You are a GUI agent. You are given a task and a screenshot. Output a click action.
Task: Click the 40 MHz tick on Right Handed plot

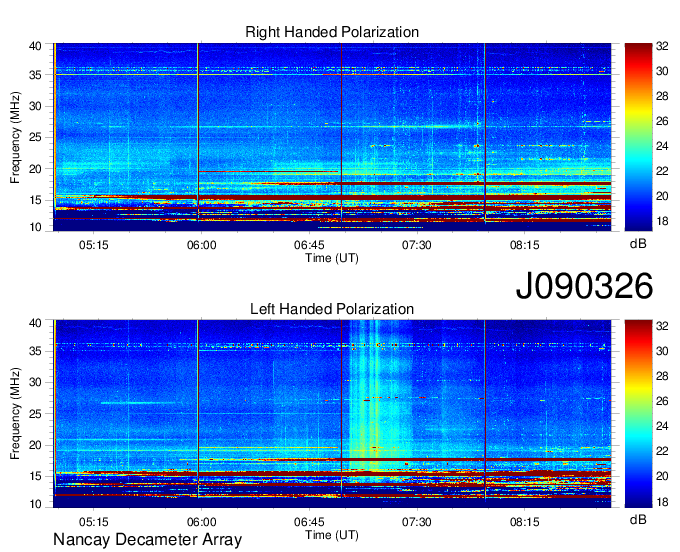[x=35, y=46]
